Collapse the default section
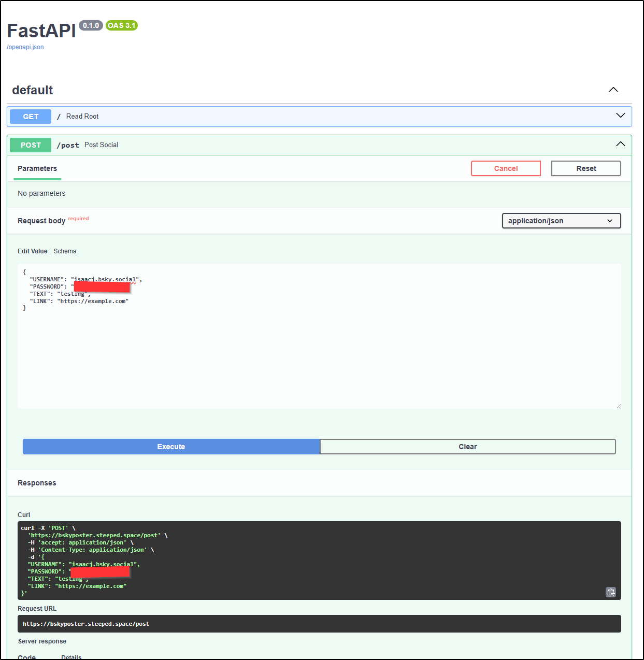644x660 pixels. click(x=613, y=89)
